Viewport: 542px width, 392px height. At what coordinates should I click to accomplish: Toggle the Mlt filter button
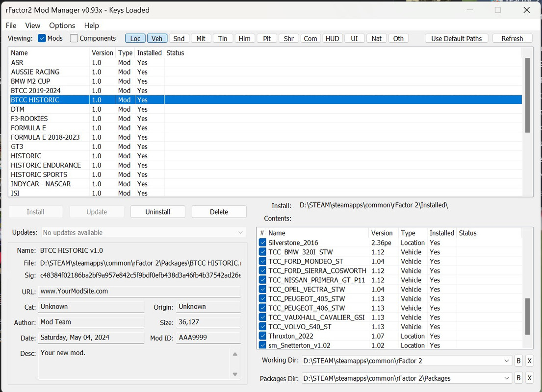201,38
